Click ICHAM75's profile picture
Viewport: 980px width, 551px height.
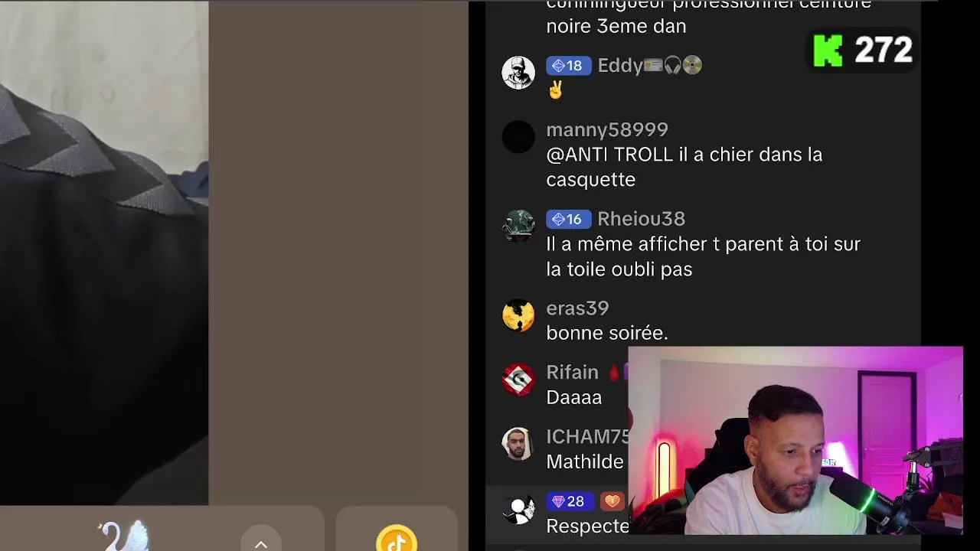coord(518,444)
